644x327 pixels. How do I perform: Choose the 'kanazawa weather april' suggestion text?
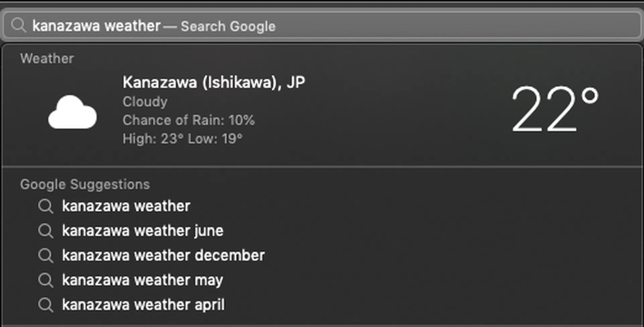click(143, 305)
